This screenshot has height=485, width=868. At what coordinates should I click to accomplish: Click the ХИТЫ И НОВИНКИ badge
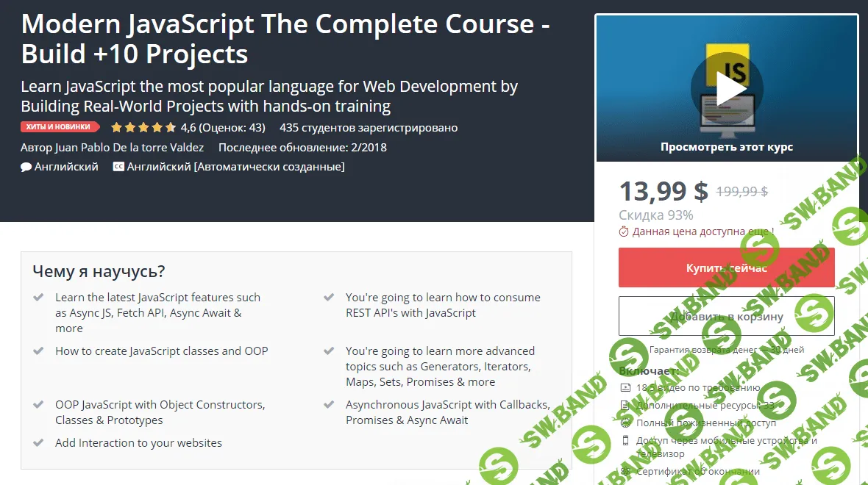60,126
